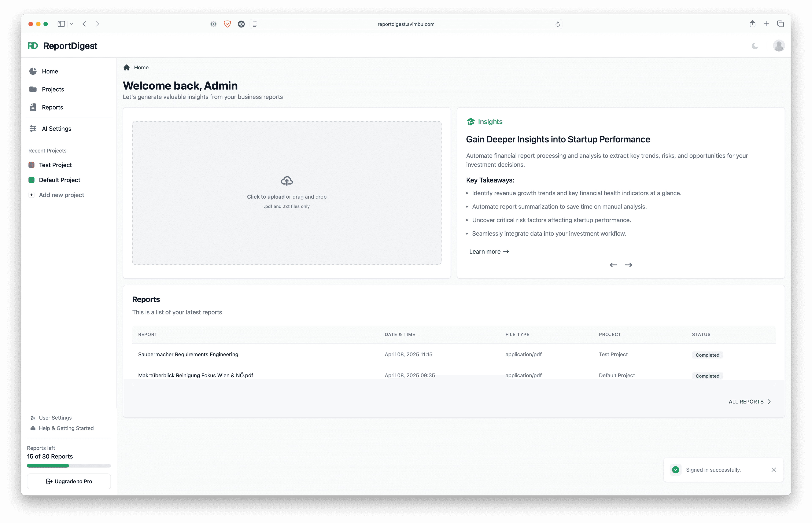Click the upload cloud icon
Image resolution: width=812 pixels, height=523 pixels.
click(x=287, y=181)
